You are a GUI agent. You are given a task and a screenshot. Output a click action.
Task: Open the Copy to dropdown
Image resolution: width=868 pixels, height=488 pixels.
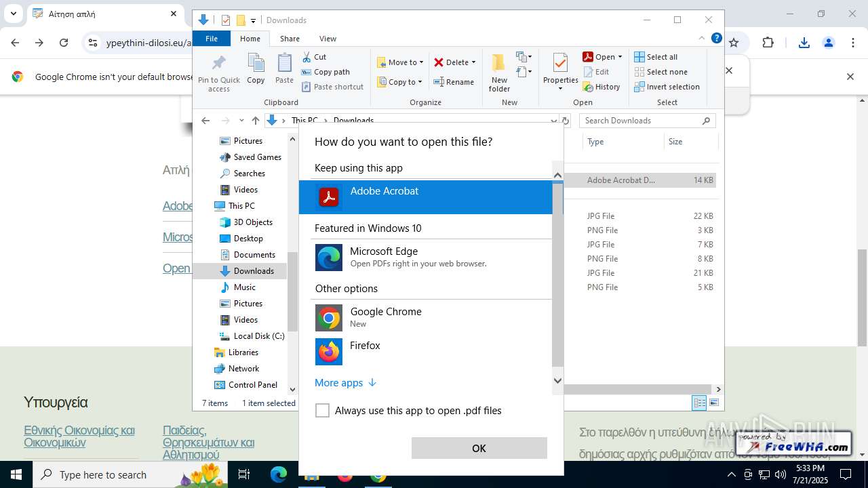(x=399, y=82)
